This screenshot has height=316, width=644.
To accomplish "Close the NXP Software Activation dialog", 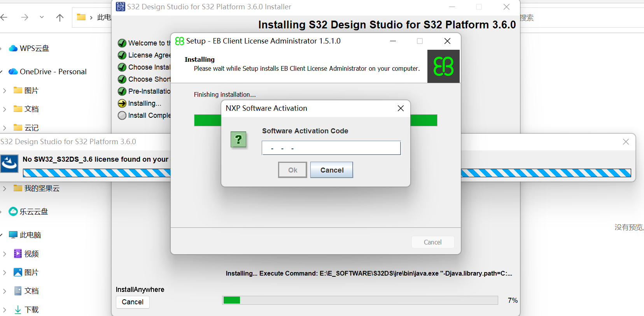I will pos(401,108).
